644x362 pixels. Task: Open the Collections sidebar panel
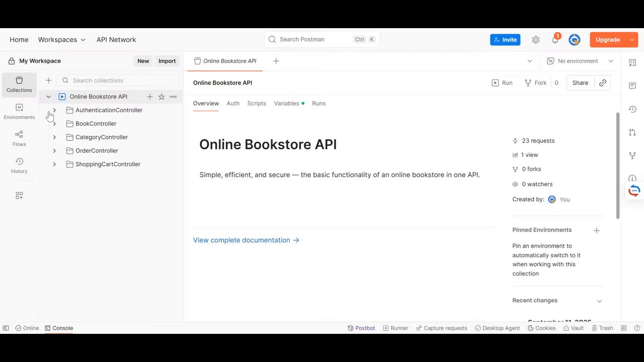click(x=19, y=84)
